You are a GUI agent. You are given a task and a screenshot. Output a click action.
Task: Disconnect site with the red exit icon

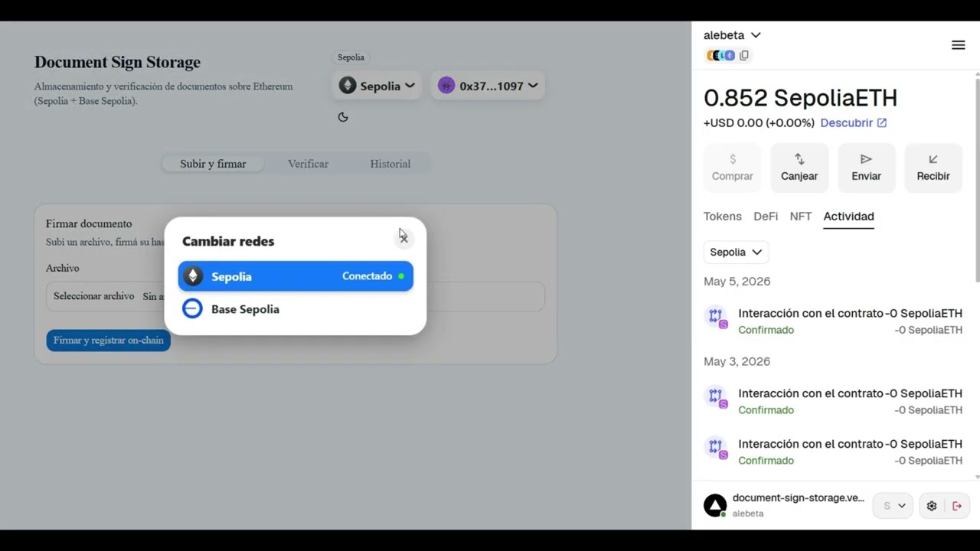957,506
